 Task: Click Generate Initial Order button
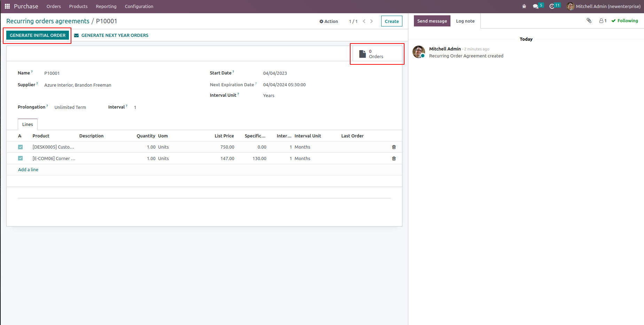[x=38, y=35]
